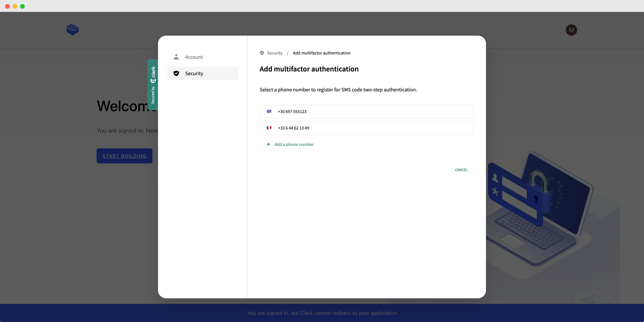Click the Greek flag icon
The width and height of the screenshot is (644, 322).
coord(269,111)
